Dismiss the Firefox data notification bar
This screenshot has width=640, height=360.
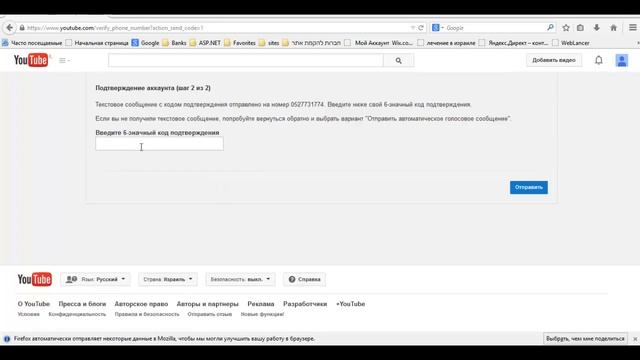tap(635, 339)
